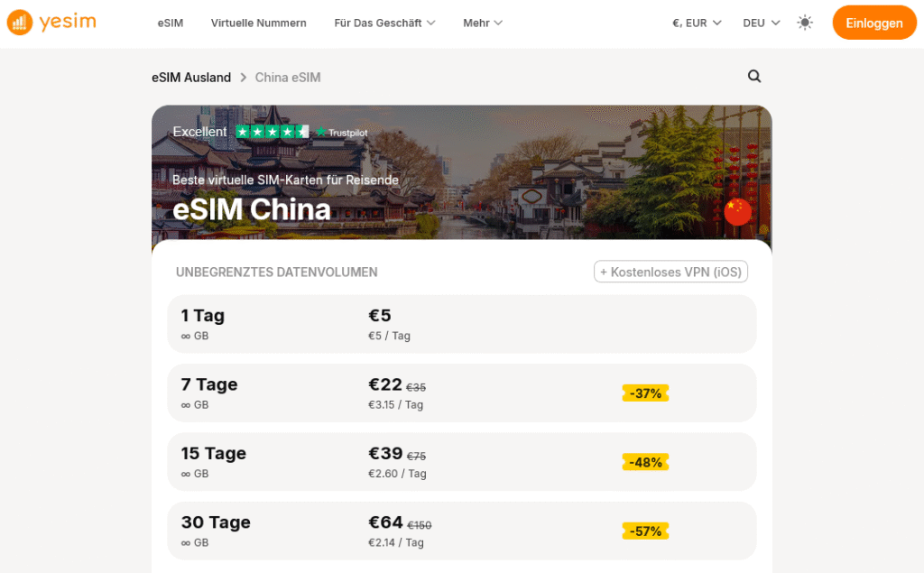Image resolution: width=924 pixels, height=573 pixels.
Task: Open the search magnifier icon
Action: [754, 77]
